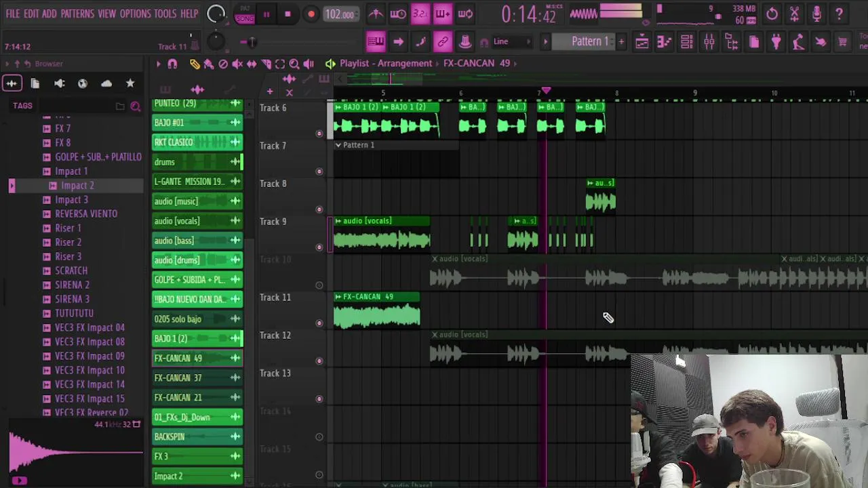Select the Slip tool
868x488 pixels.
pyautogui.click(x=252, y=64)
